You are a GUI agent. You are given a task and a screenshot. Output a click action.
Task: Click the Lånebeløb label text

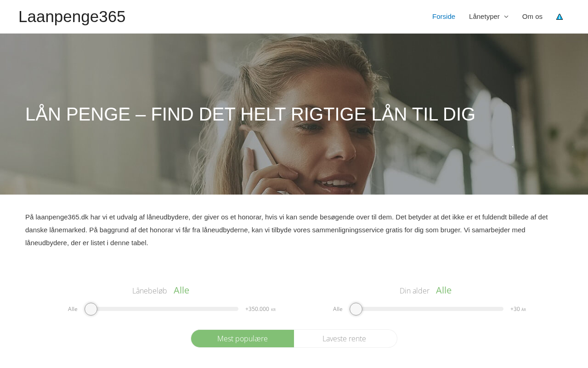tap(150, 291)
